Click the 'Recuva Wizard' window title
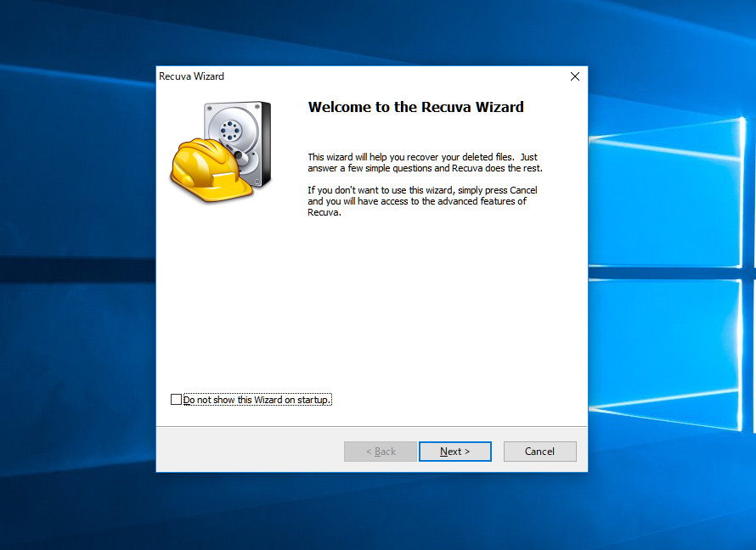 tap(191, 76)
